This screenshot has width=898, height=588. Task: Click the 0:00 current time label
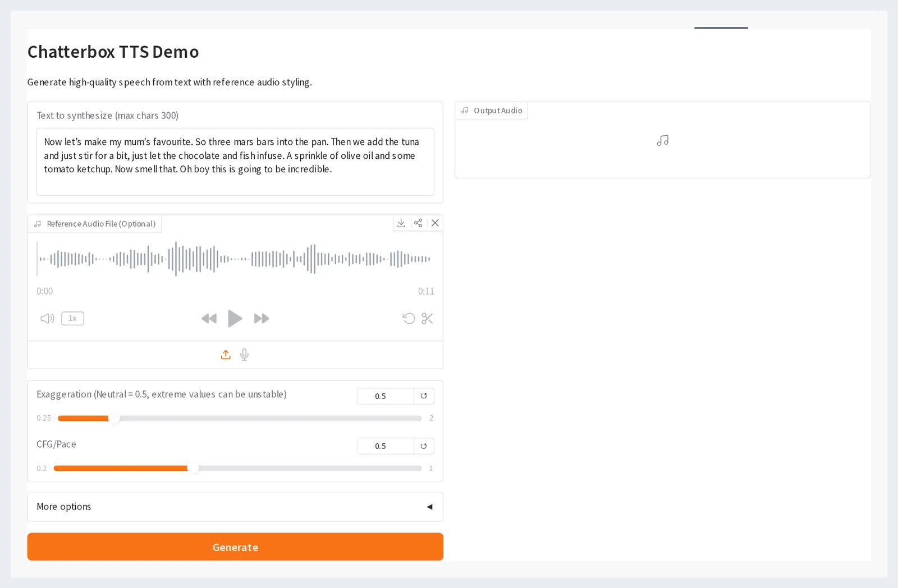coord(45,291)
